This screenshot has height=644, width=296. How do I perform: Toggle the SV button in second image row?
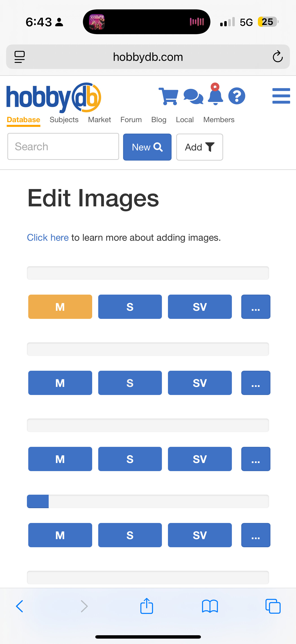coord(200,383)
